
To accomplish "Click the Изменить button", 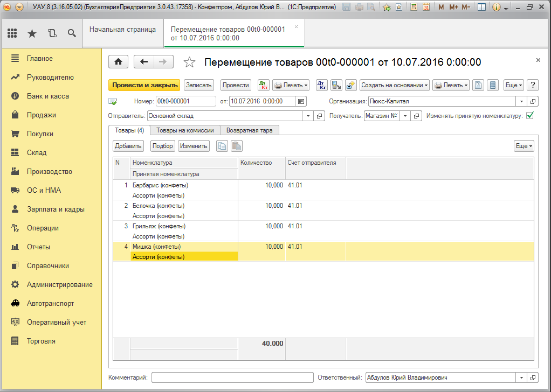I will pos(194,146).
